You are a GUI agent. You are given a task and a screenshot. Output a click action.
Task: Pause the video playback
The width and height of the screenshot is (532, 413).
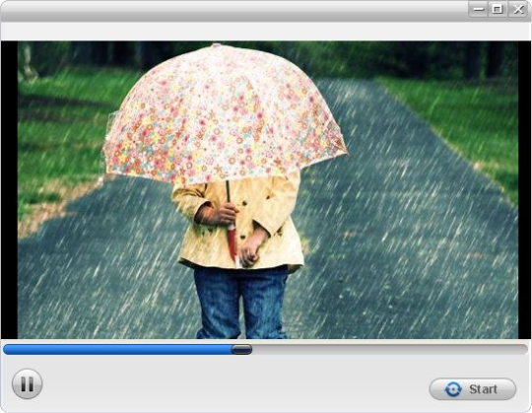tap(28, 384)
